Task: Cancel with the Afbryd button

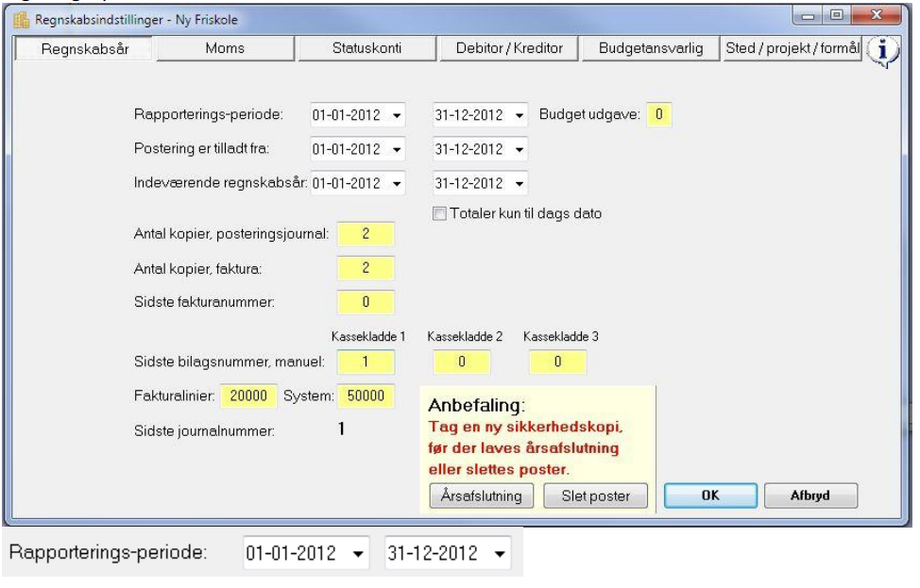Action: pos(810,496)
